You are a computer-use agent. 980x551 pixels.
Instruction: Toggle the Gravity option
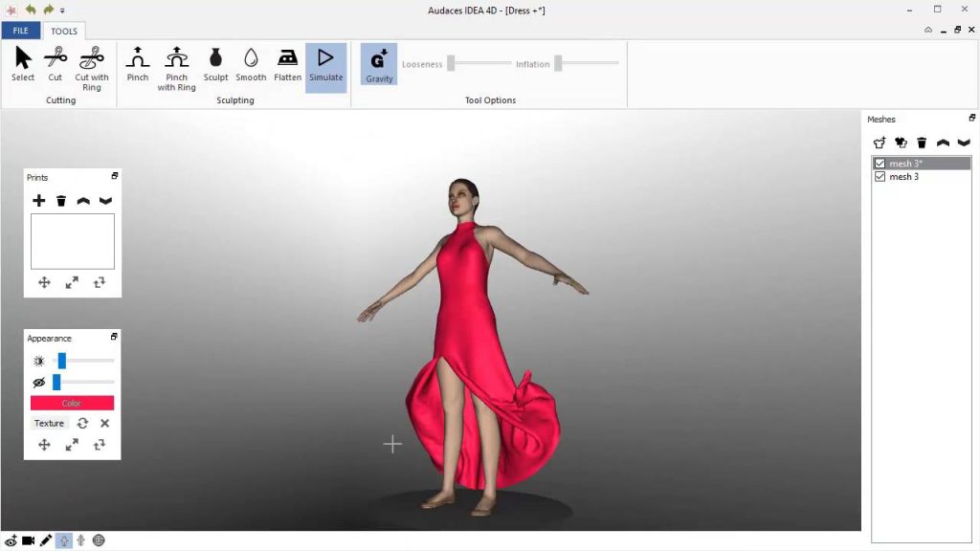(x=379, y=65)
